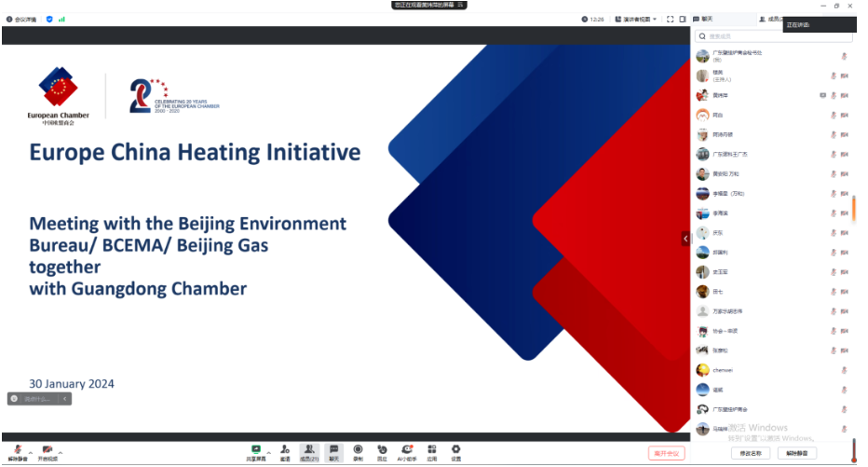Click your own avatar in the first member row

point(702,56)
